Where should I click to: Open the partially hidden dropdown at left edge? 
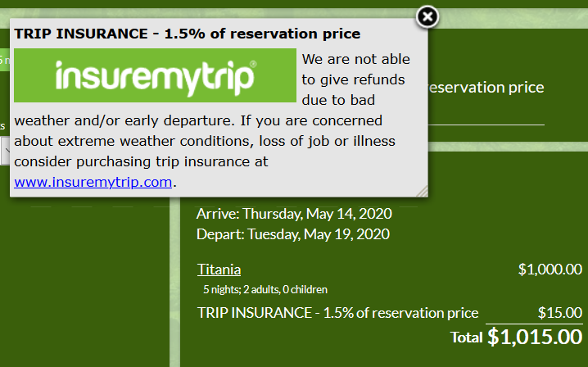3,150
